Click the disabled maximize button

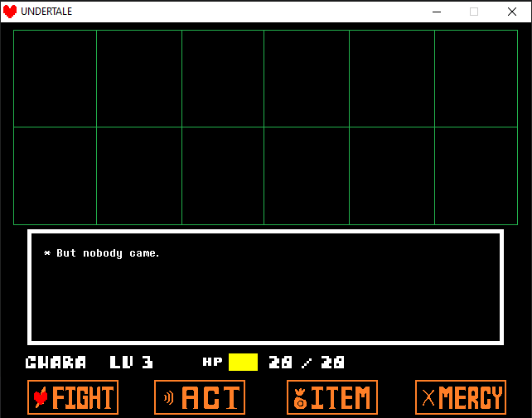(474, 12)
